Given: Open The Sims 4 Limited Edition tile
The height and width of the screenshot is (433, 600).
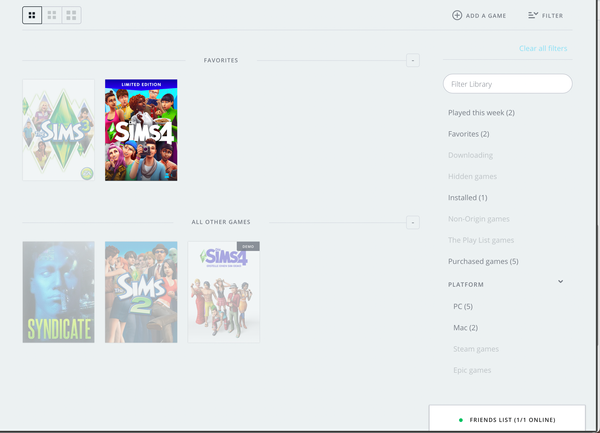Looking at the screenshot, I should coord(141,130).
